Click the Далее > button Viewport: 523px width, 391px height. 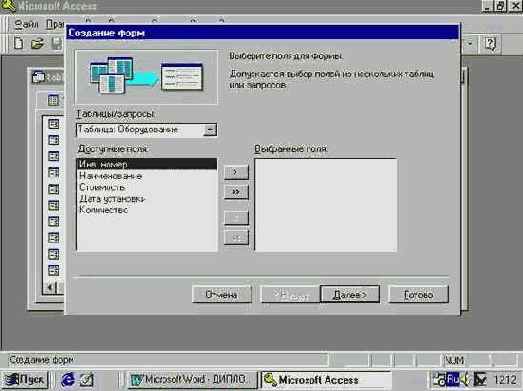[350, 295]
